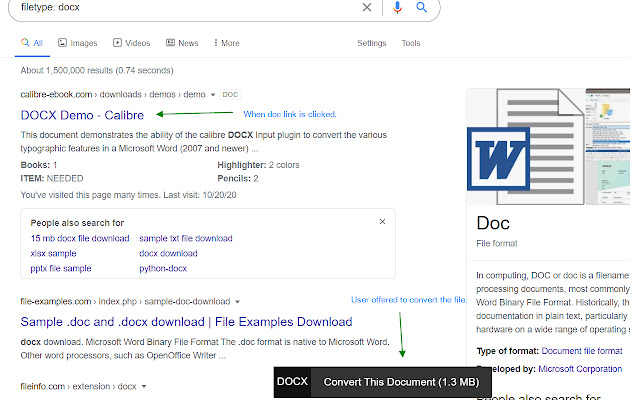Click the fileinfo.com › extension › docx breadcrumb
Screen dimensions: 640x400
[78, 387]
